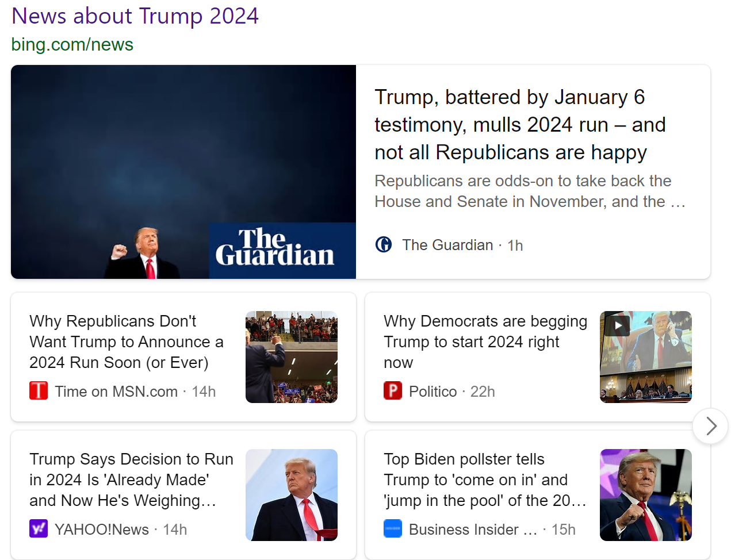
Task: Click the '14h' timestamp beside YAHOO!News
Action: (175, 530)
